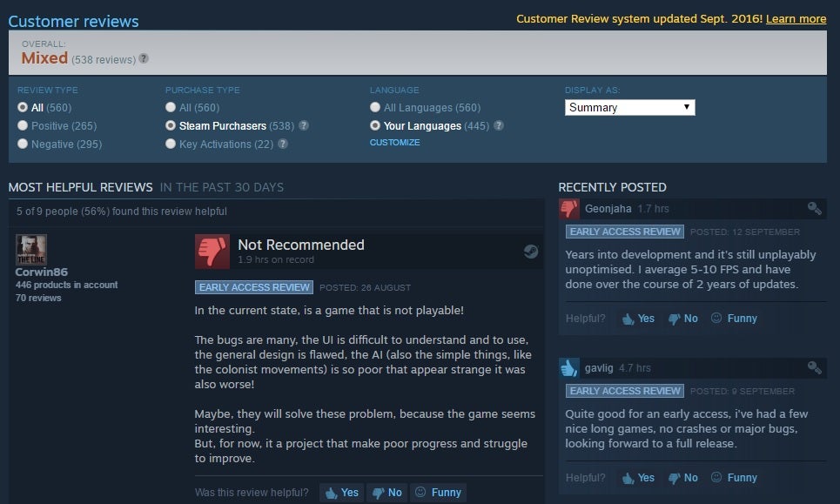This screenshot has height=504, width=840.
Task: Click the help icon next to Steam Purchasers
Action: (x=304, y=125)
